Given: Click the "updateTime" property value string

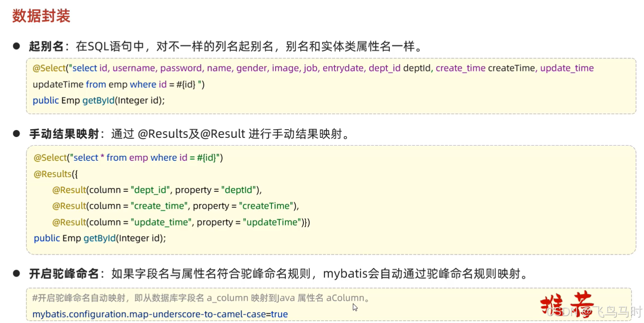Looking at the screenshot, I should click(272, 222).
